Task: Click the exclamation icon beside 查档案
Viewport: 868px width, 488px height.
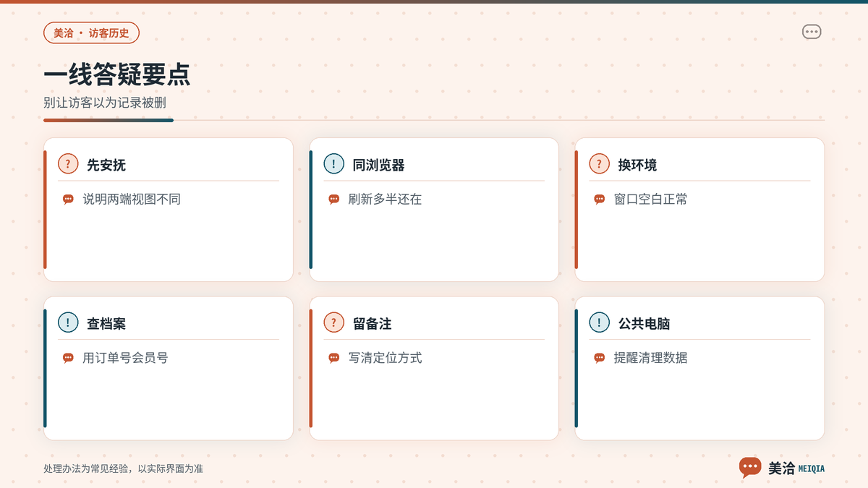Action: (68, 322)
